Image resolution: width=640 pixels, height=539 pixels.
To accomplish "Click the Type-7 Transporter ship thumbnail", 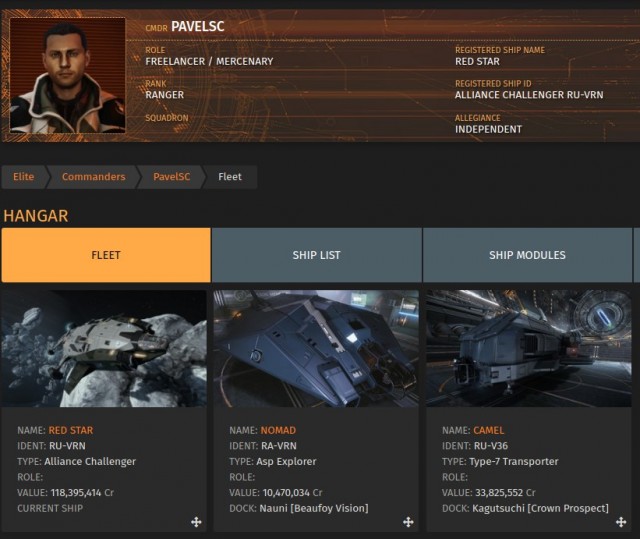I will coord(529,348).
